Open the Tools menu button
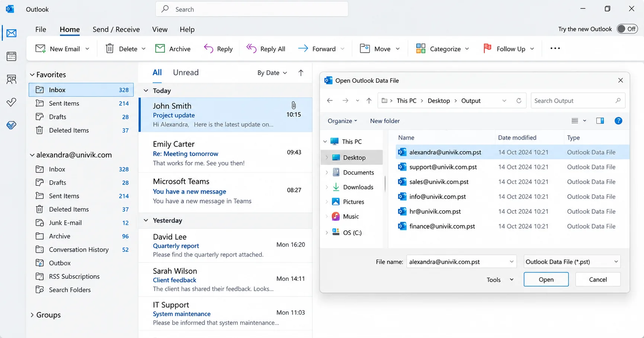This screenshot has height=338, width=644. pyautogui.click(x=500, y=280)
